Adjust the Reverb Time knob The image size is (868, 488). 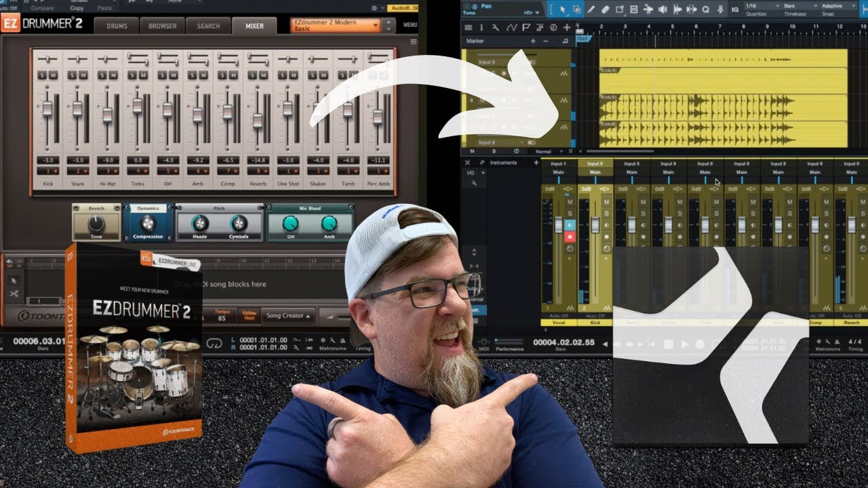click(96, 223)
